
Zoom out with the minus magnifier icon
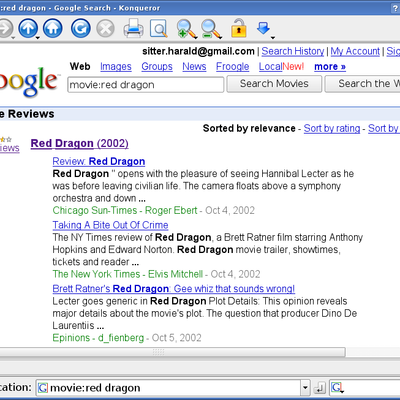pos(211,29)
